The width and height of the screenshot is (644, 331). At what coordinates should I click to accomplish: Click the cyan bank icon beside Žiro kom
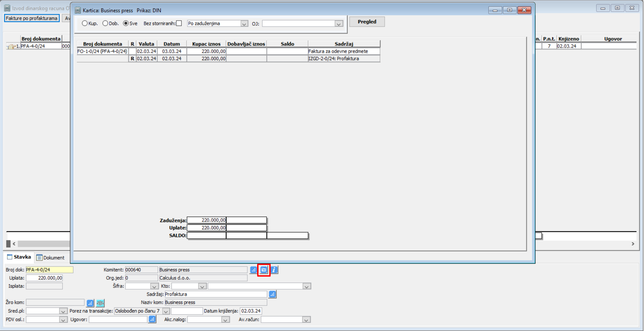100,303
